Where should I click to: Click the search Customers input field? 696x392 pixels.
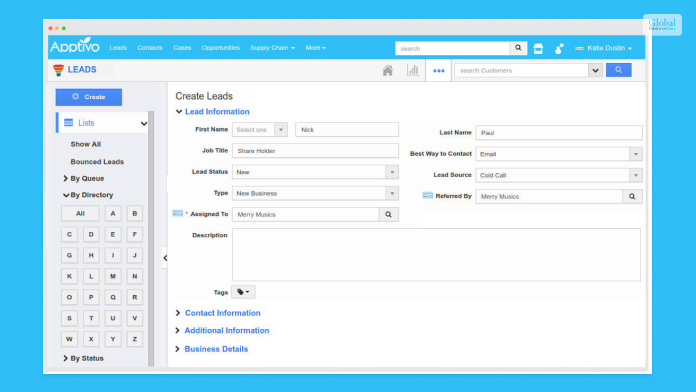coord(521,70)
